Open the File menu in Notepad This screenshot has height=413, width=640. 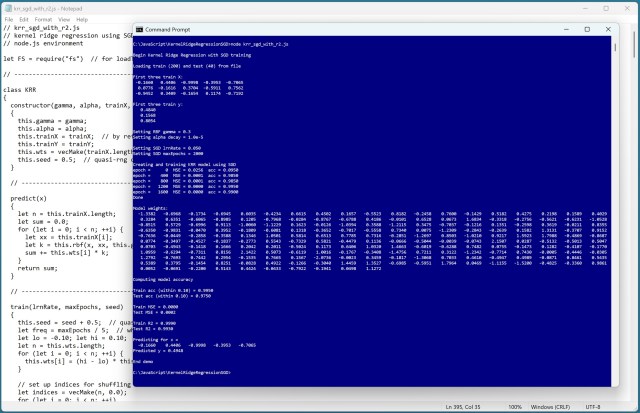click(x=8, y=18)
